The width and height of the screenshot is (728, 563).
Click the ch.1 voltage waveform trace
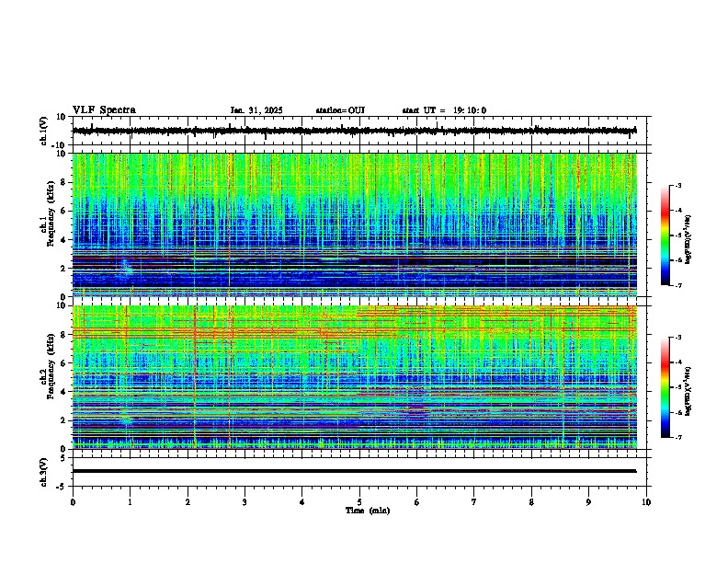click(x=354, y=131)
